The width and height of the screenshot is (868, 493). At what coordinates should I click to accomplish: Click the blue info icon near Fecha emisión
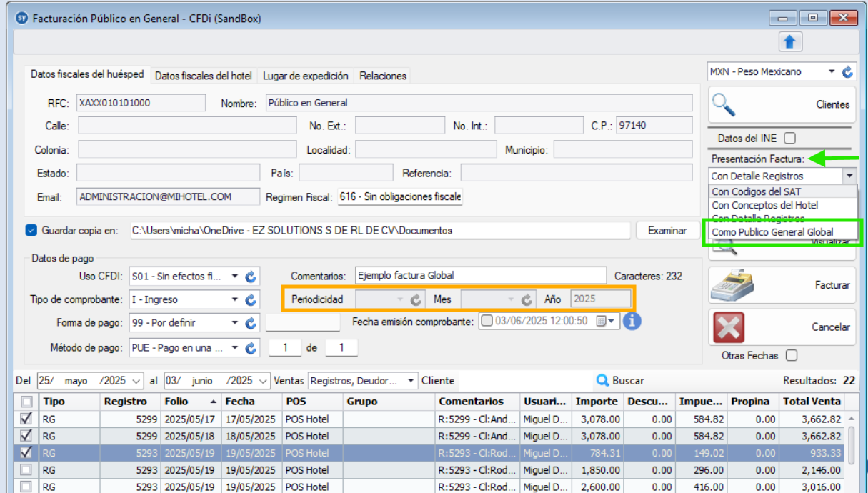point(631,322)
